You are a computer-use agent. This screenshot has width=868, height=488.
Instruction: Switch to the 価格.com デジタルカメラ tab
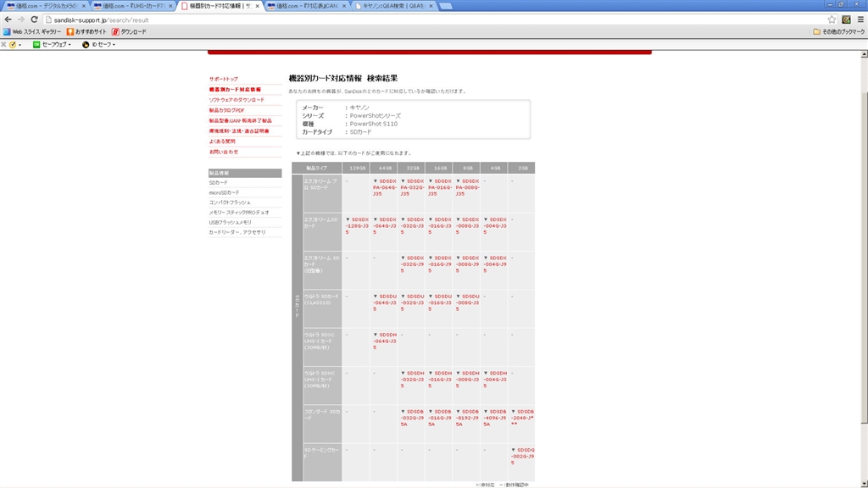pyautogui.click(x=46, y=6)
